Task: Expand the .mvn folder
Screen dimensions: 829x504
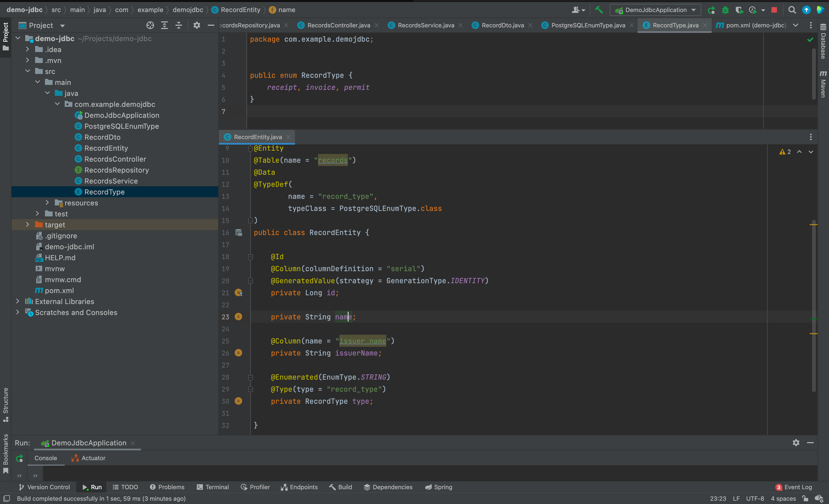Action: pyautogui.click(x=28, y=60)
